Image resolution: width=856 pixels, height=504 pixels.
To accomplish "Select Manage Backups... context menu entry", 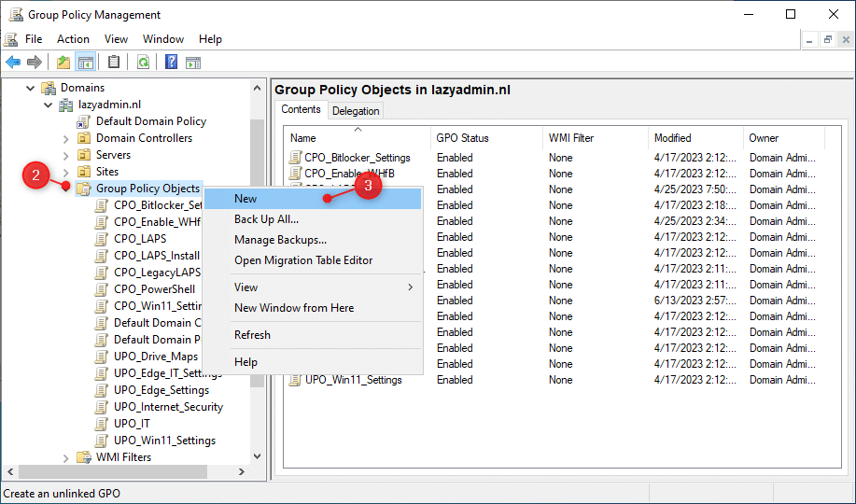I will click(313, 240).
